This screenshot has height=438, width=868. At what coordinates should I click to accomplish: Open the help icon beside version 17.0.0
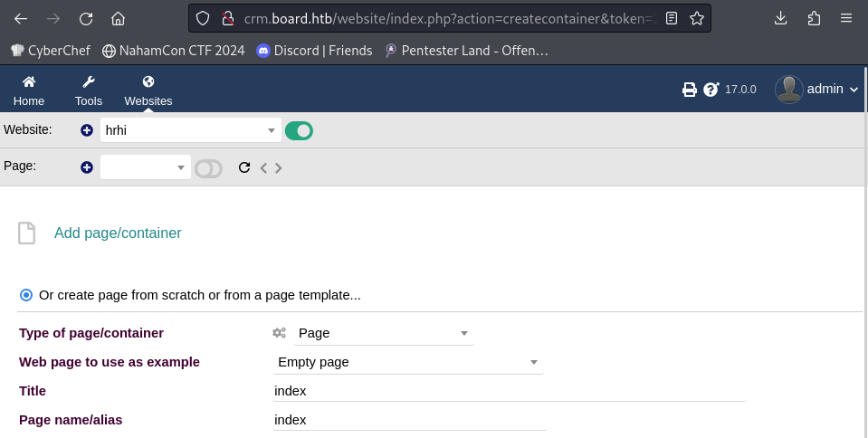[711, 90]
